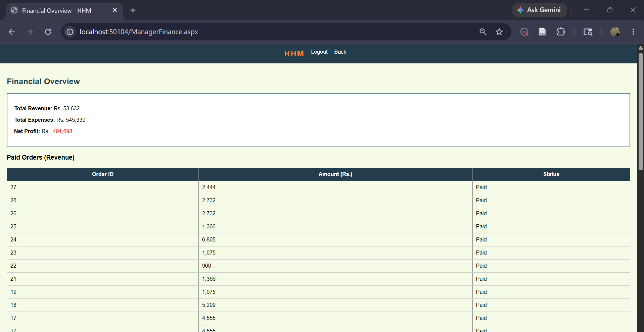Click the Total Revenue value Rs. 53,632
This screenshot has width=644, height=332.
tap(67, 109)
